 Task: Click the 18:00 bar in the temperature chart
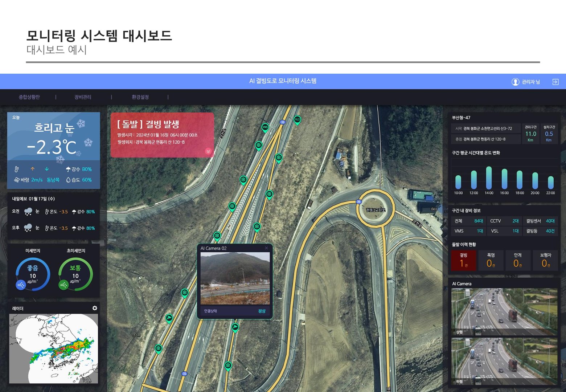pos(520,180)
